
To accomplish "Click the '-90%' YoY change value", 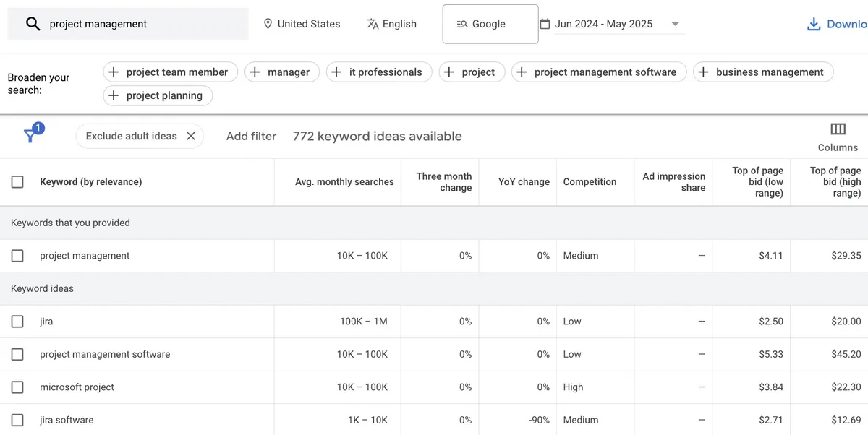I will pyautogui.click(x=539, y=420).
